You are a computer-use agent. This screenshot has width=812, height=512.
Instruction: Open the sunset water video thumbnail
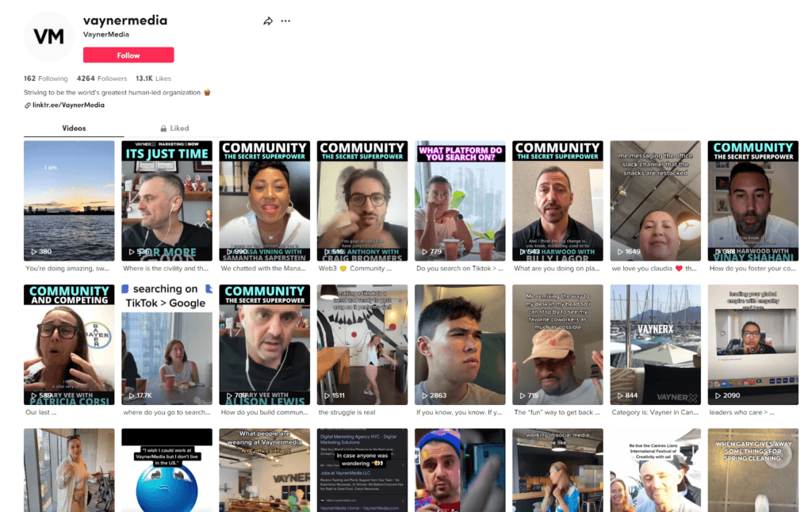point(69,201)
